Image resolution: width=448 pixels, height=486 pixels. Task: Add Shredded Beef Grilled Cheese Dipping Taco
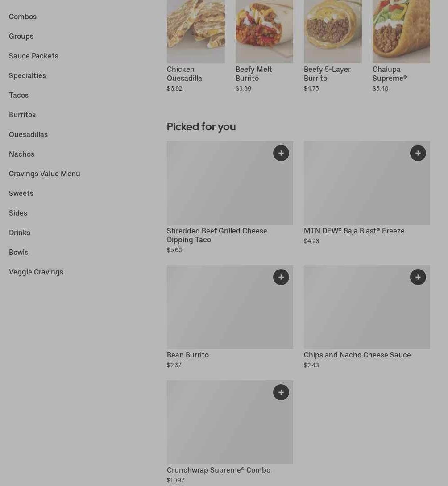click(281, 153)
